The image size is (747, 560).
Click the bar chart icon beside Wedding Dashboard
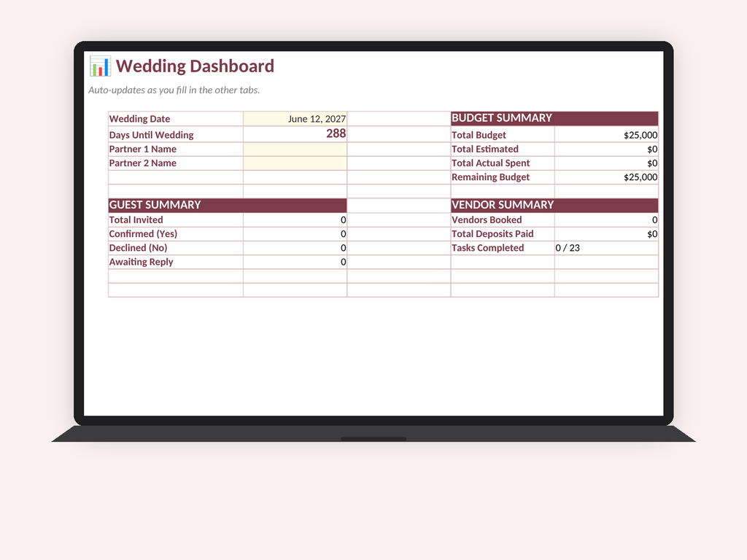pos(99,66)
